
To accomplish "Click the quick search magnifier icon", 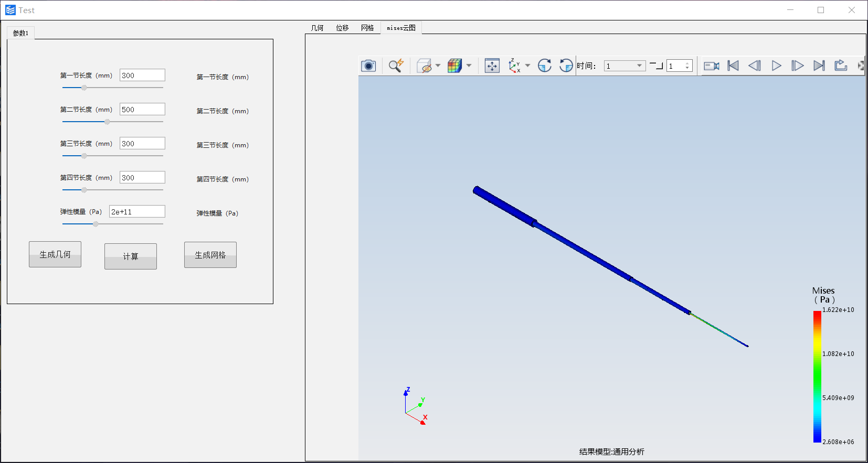I will (x=396, y=66).
